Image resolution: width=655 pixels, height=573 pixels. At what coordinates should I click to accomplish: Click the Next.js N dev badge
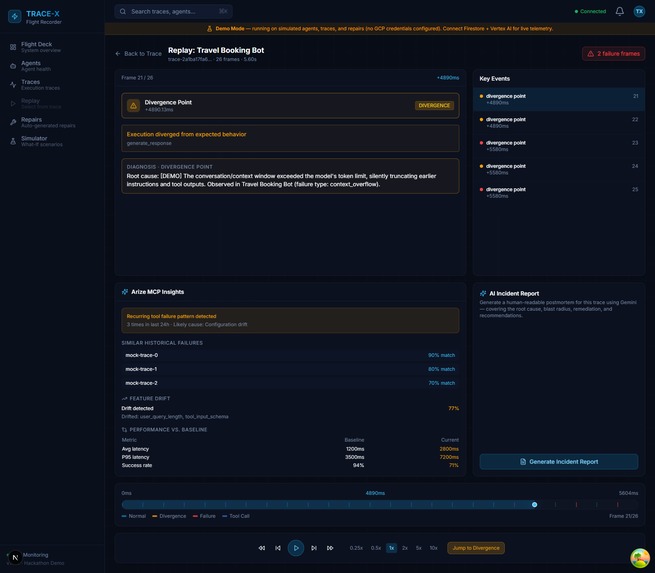pyautogui.click(x=15, y=558)
